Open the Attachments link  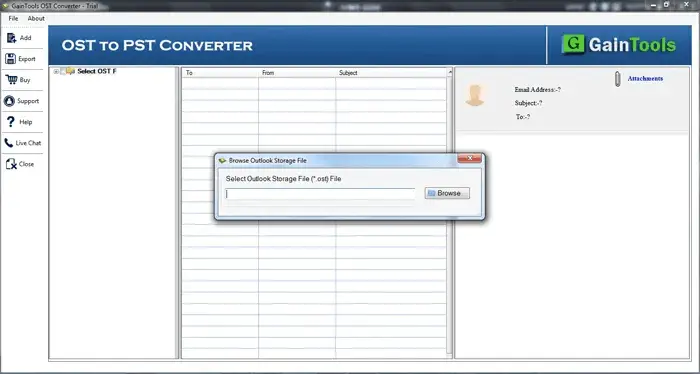(x=645, y=79)
